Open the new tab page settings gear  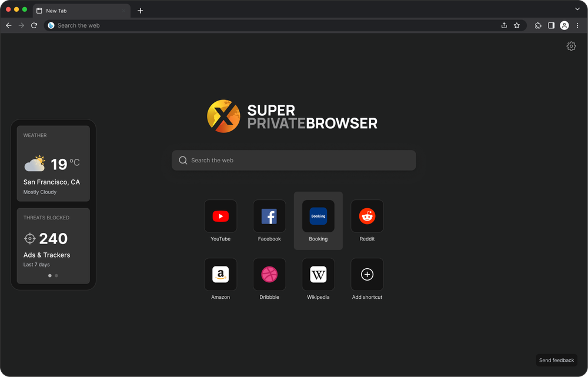pos(571,46)
